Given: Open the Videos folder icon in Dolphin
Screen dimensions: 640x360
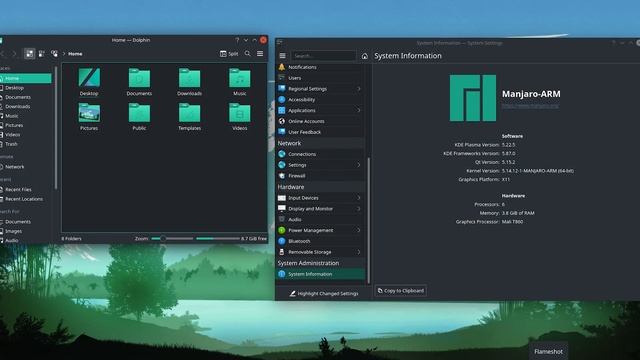Looking at the screenshot, I should pyautogui.click(x=240, y=116).
